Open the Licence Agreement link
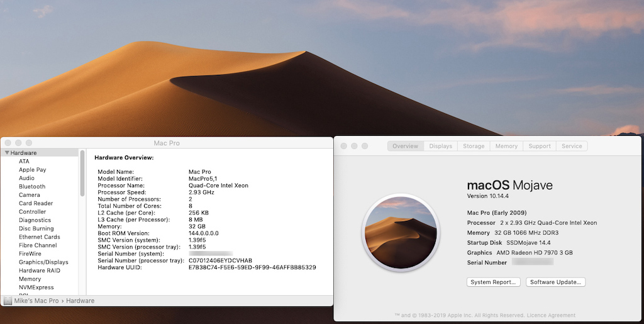This screenshot has width=644, height=324. point(551,315)
